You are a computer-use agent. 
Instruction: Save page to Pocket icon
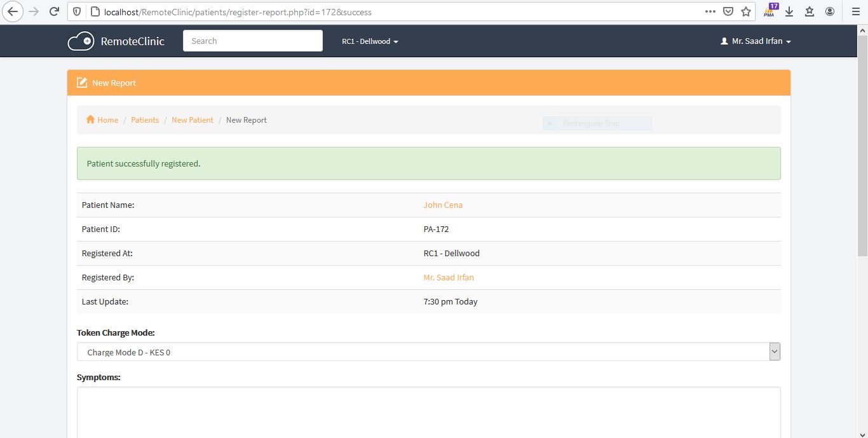click(x=728, y=11)
